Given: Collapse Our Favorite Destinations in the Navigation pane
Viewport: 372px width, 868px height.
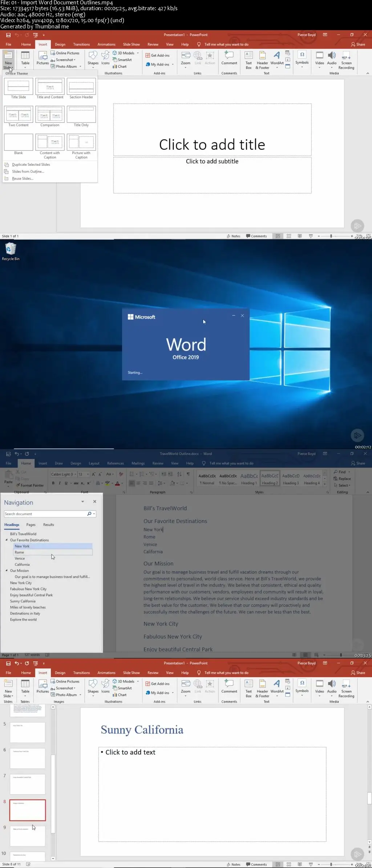Looking at the screenshot, I should tap(7, 540).
